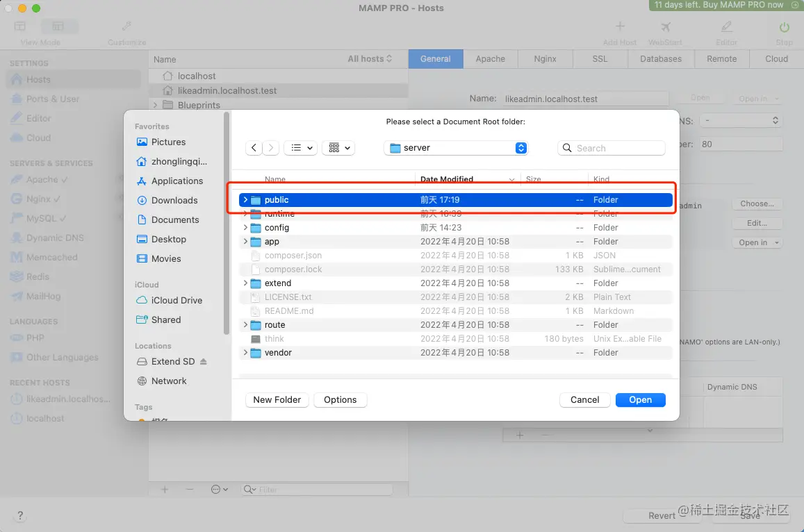
Task: Eject the Extend SD volume
Action: click(x=204, y=361)
